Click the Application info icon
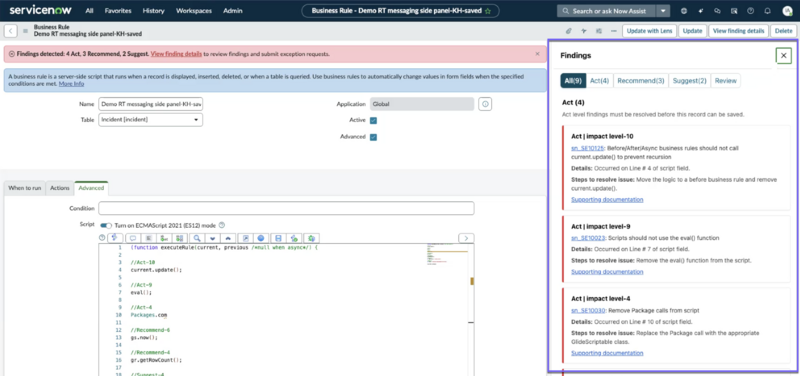This screenshot has width=800, height=376. 485,104
